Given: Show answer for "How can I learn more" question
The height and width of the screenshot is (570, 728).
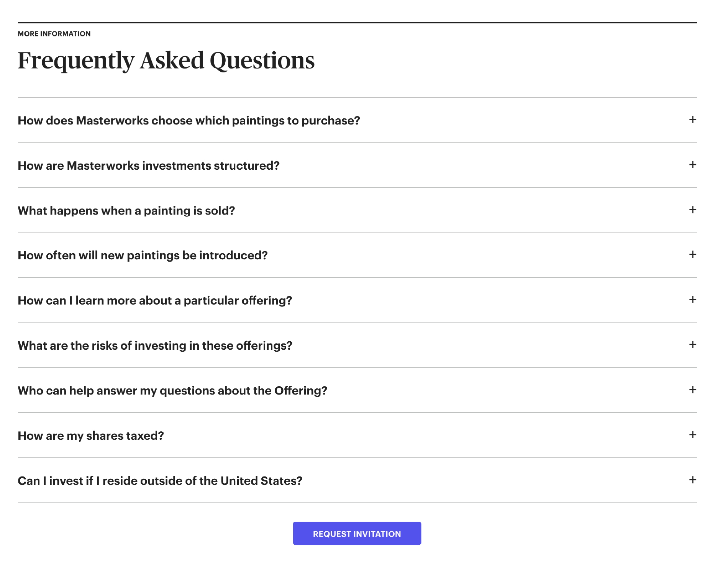Looking at the screenshot, I should (x=155, y=301).
